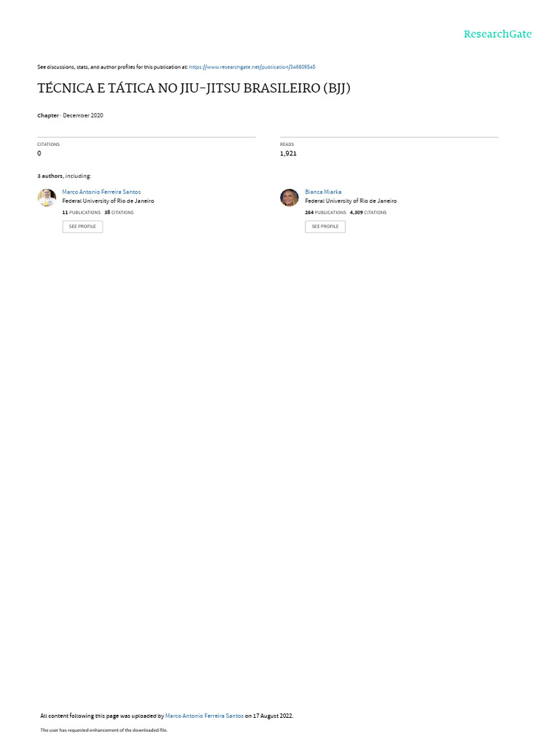
Task: Click Bianca's Federal University of Rio de Janeiro affiliation
Action: coord(351,201)
